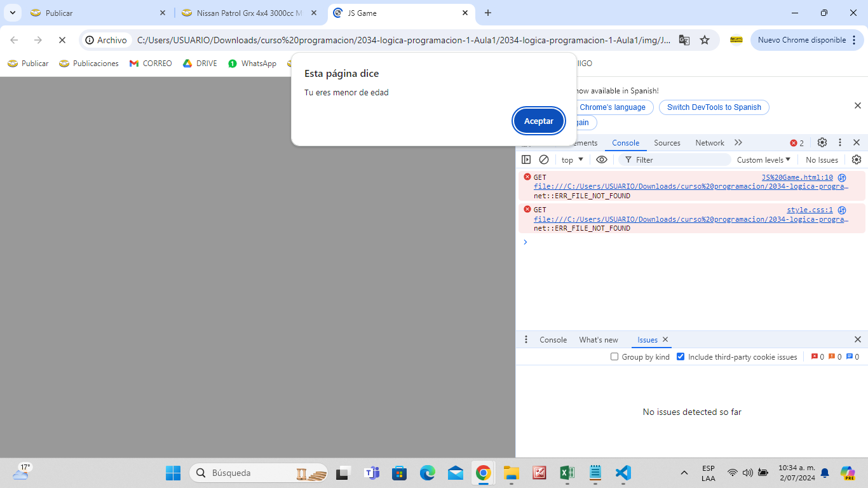This screenshot has height=488, width=868.
Task: Clear the console with the block icon
Action: click(x=544, y=159)
